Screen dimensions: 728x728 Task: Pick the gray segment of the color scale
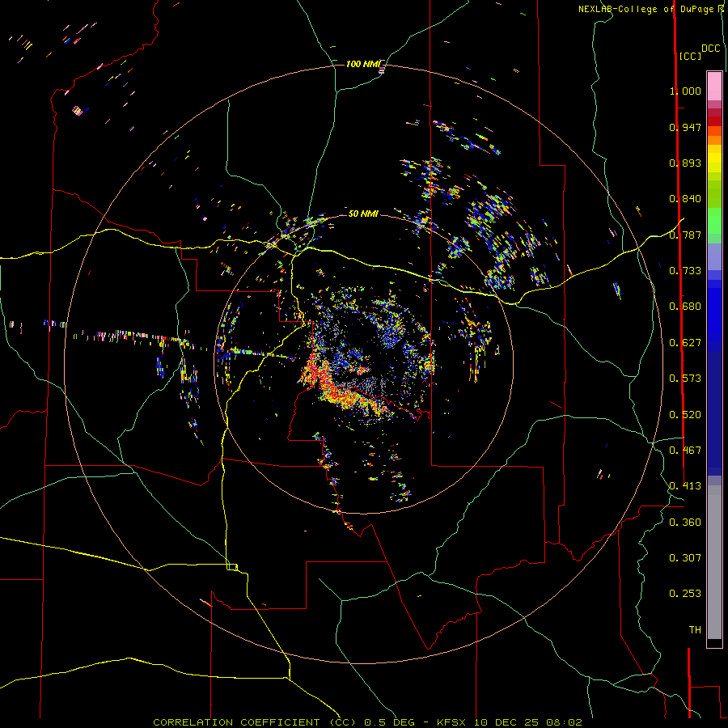[714, 562]
